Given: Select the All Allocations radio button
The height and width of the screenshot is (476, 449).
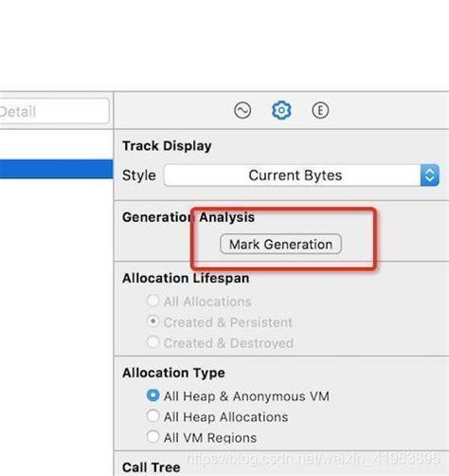Looking at the screenshot, I should [153, 301].
